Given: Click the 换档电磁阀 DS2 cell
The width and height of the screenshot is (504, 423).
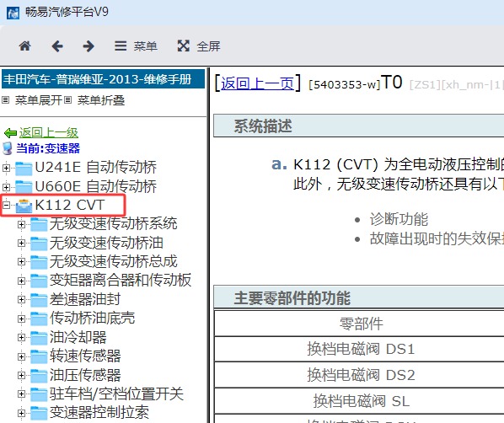Looking at the screenshot, I should (361, 375).
